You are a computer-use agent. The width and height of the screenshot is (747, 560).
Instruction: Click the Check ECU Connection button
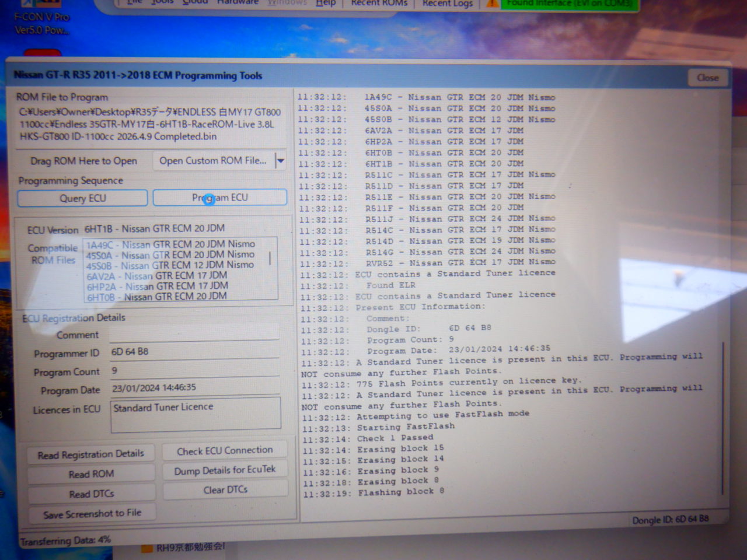tap(225, 451)
